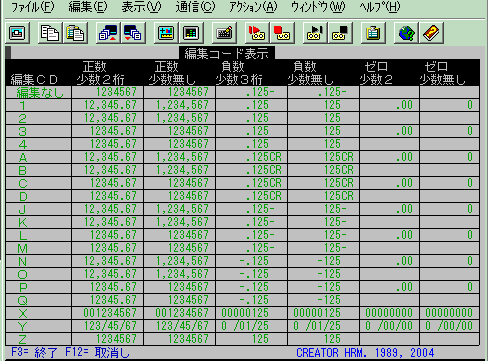Click the Paste clipboard icon
The width and height of the screenshot is (488, 361).
point(75,33)
